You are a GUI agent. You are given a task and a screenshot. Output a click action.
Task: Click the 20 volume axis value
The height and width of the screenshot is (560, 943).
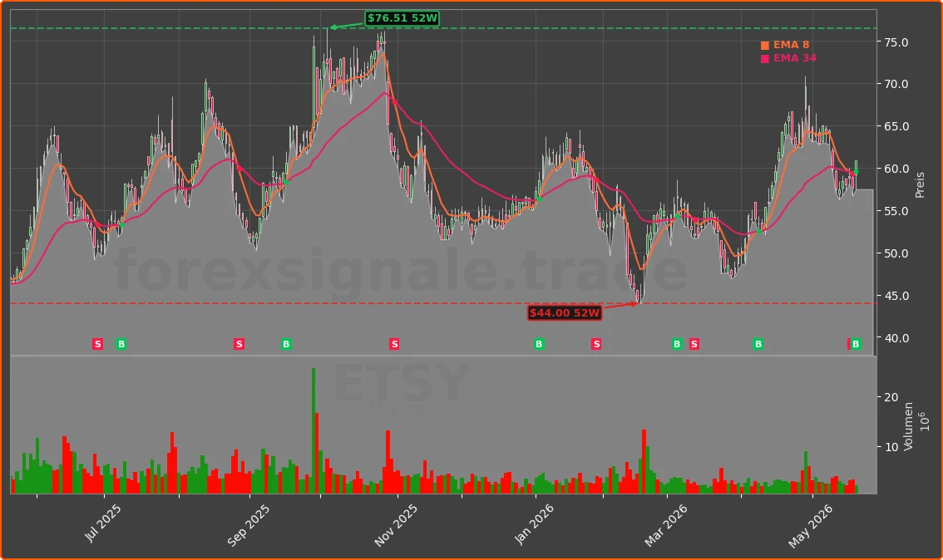point(891,397)
